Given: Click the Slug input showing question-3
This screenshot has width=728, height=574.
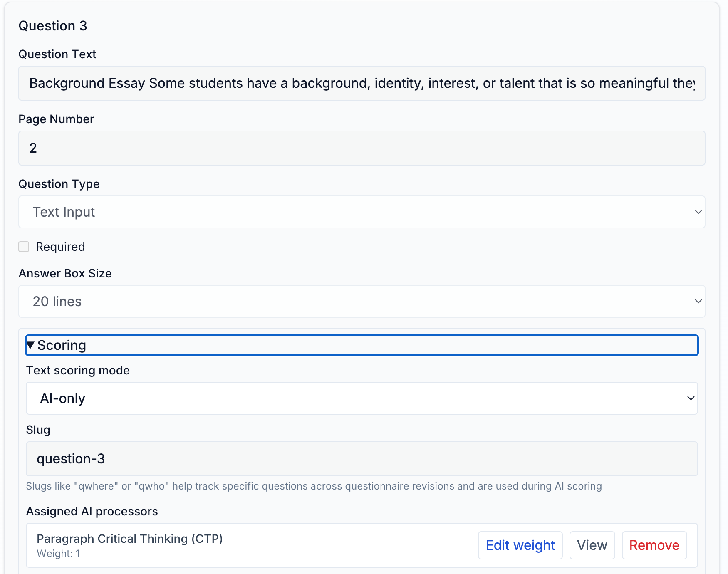Looking at the screenshot, I should 362,459.
